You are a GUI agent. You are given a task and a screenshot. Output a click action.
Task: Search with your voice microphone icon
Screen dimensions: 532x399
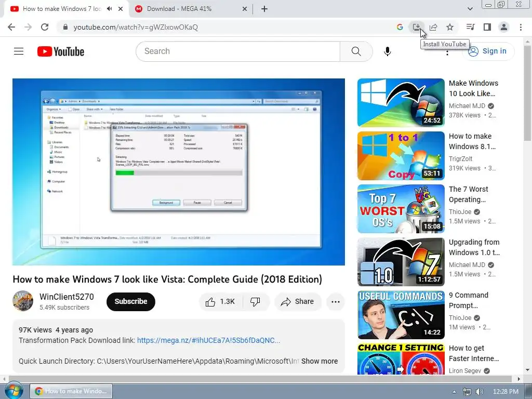coord(388,51)
